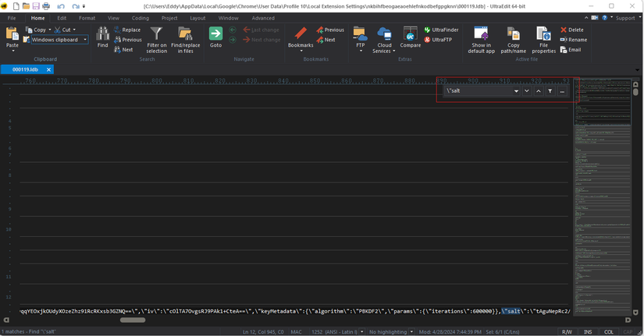Click quick find filter button
644x336 pixels.
550,90
